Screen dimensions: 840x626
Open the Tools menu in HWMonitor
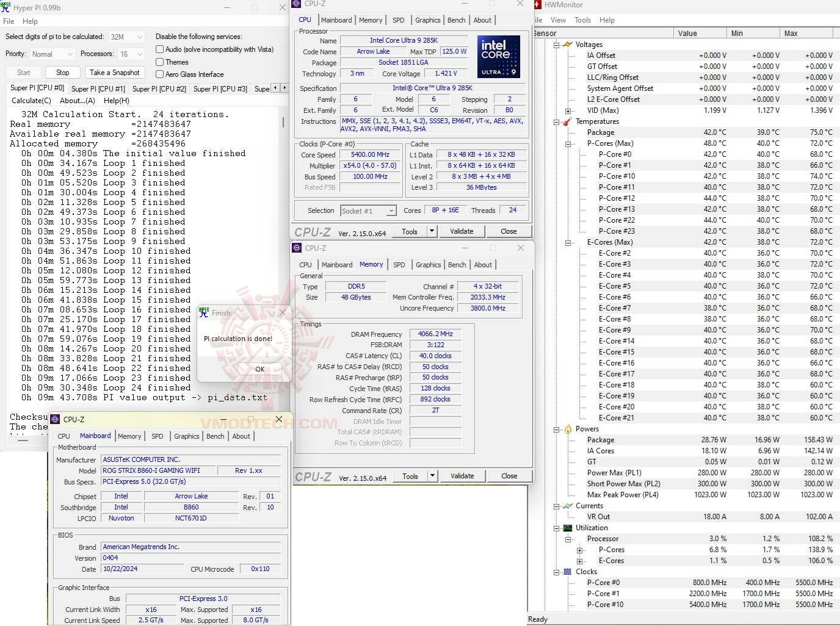[582, 20]
